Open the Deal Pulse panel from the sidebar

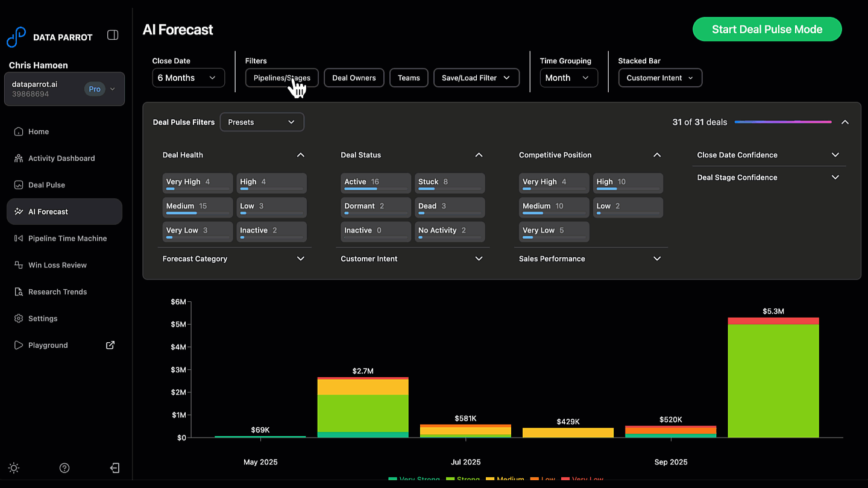45,184
